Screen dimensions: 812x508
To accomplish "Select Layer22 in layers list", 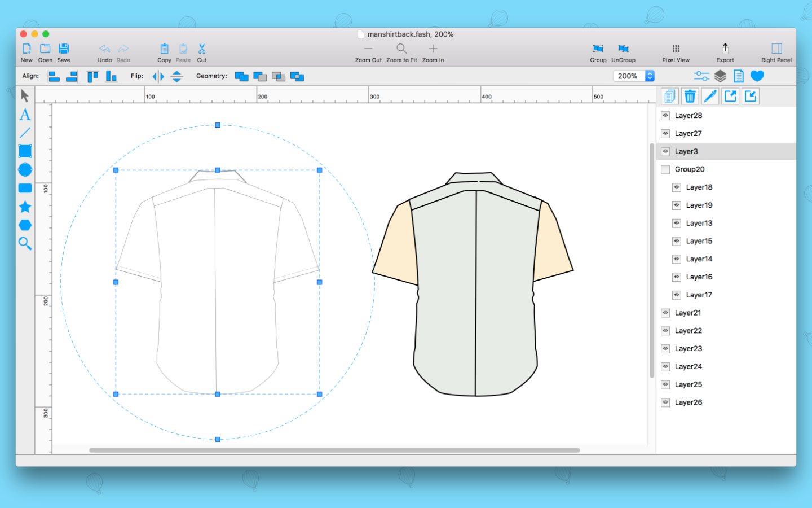I will coord(689,331).
